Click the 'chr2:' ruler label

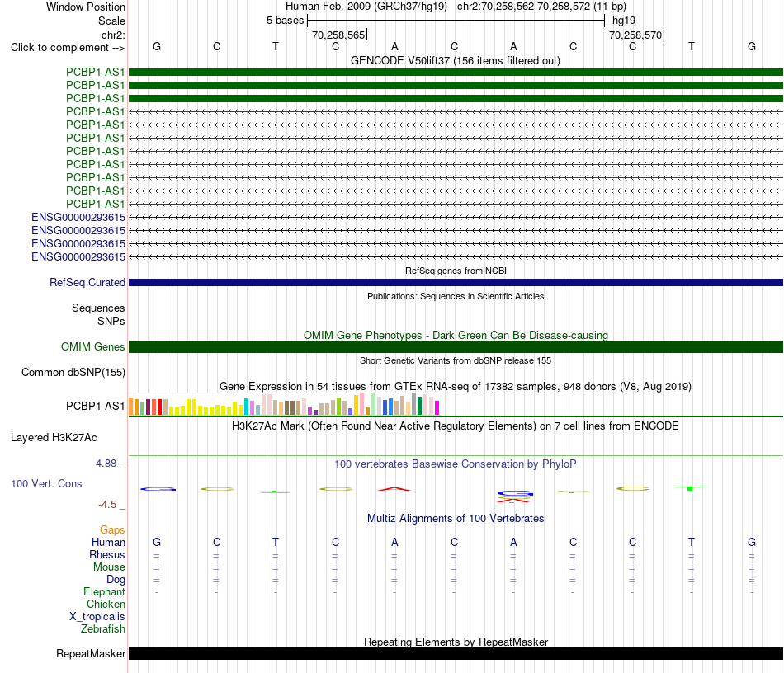113,35
